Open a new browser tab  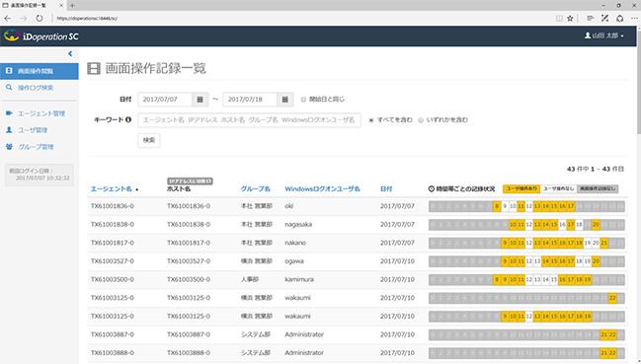click(x=72, y=5)
